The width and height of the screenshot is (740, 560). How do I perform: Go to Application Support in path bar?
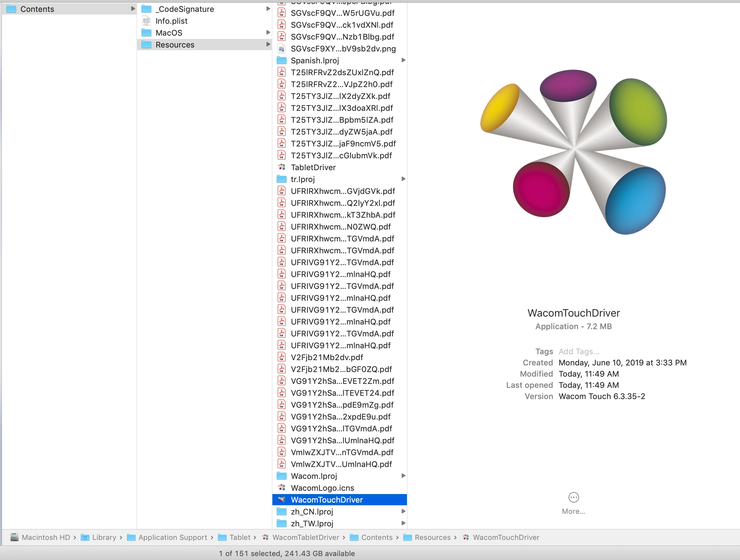[x=172, y=537]
